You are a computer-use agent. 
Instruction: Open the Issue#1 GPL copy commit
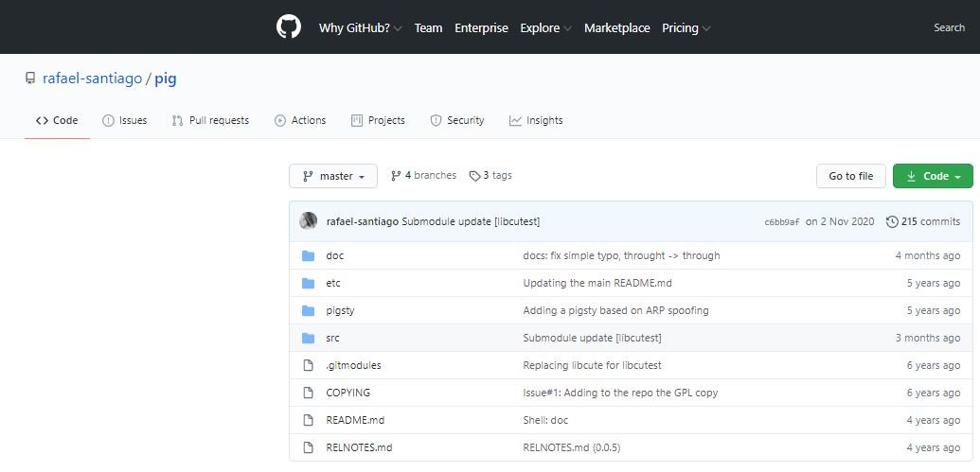(620, 393)
